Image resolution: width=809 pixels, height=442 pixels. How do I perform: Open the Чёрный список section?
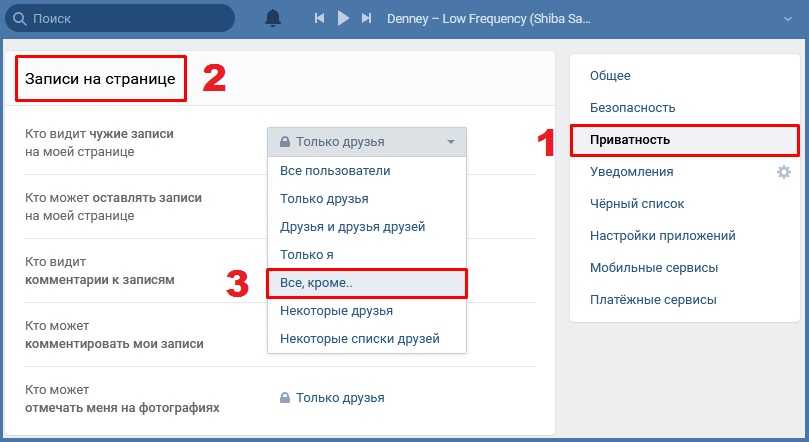pyautogui.click(x=685, y=204)
